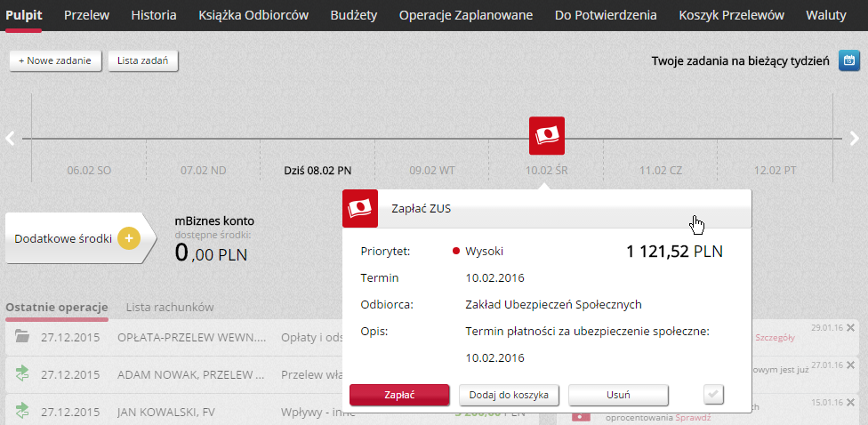The height and width of the screenshot is (425, 868).
Task: Select 11.02 CZ on the timeline
Action: pos(661,171)
